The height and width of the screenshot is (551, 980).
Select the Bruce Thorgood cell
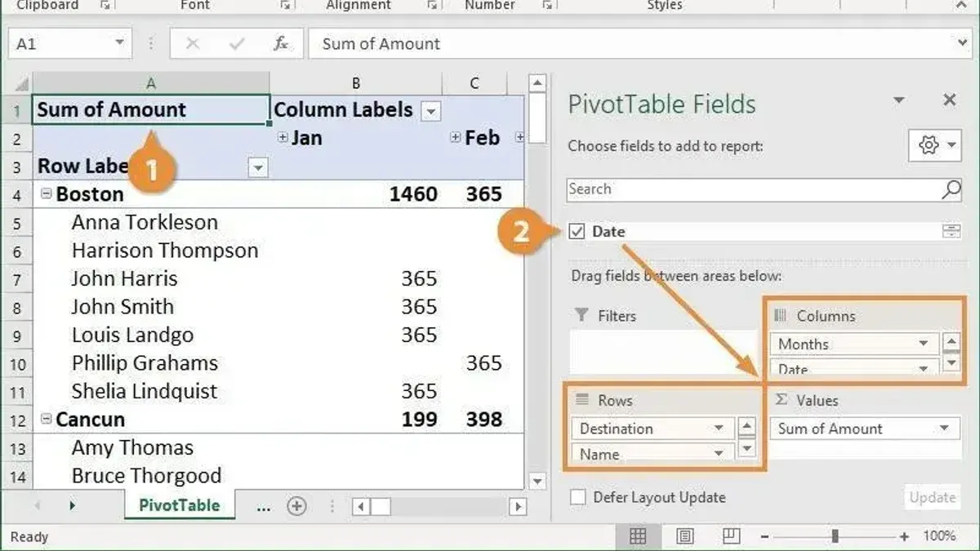click(x=152, y=476)
